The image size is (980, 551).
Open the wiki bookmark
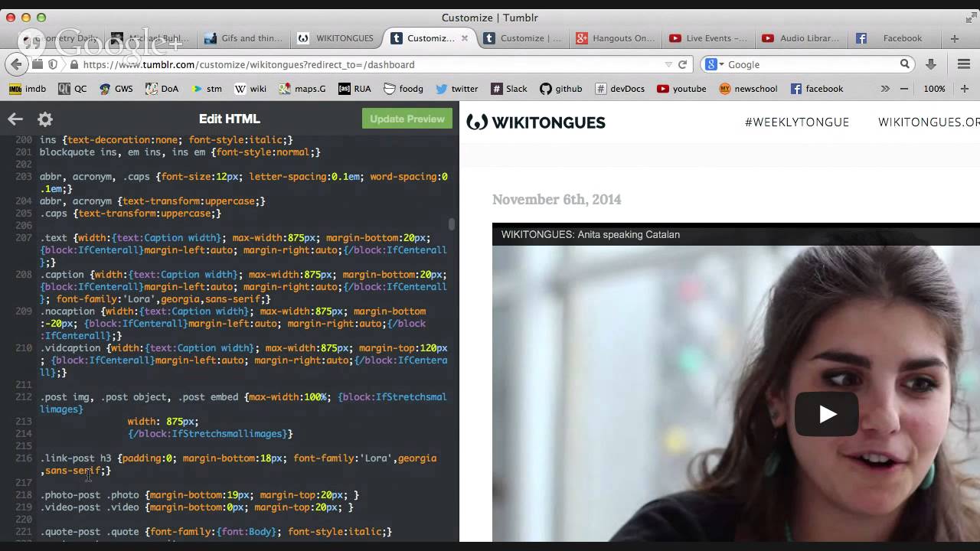[250, 89]
